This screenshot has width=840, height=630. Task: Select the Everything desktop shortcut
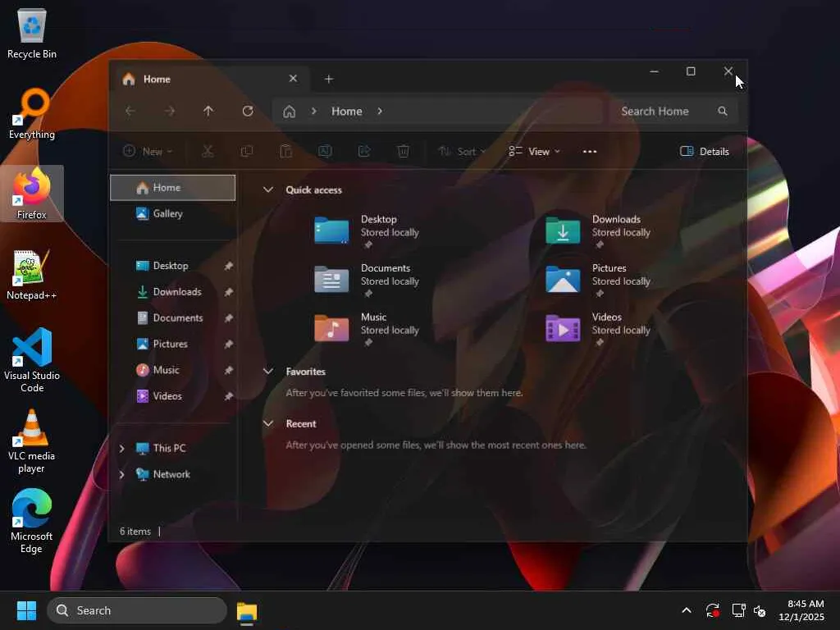(x=32, y=113)
